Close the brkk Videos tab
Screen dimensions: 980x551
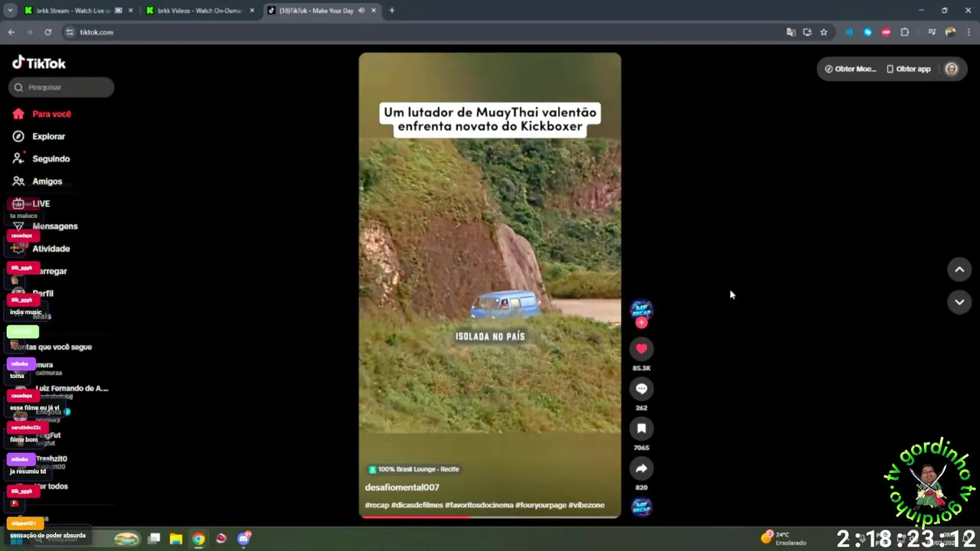[252, 11]
